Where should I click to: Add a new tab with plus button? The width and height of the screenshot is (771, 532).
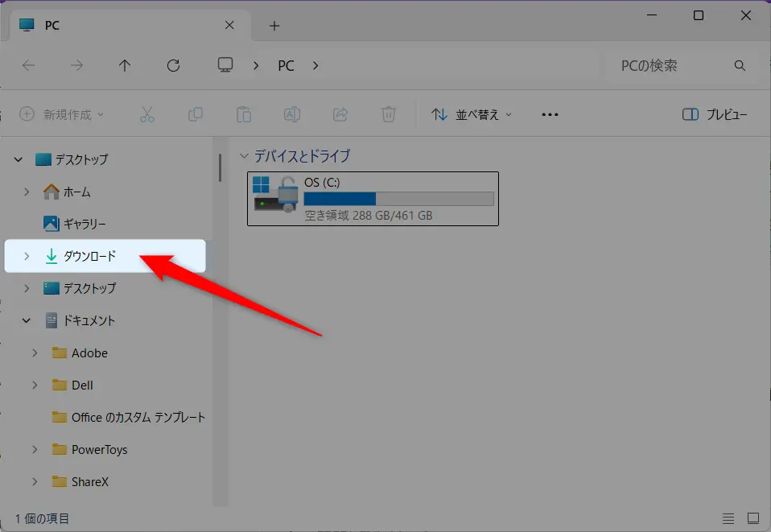click(x=274, y=26)
